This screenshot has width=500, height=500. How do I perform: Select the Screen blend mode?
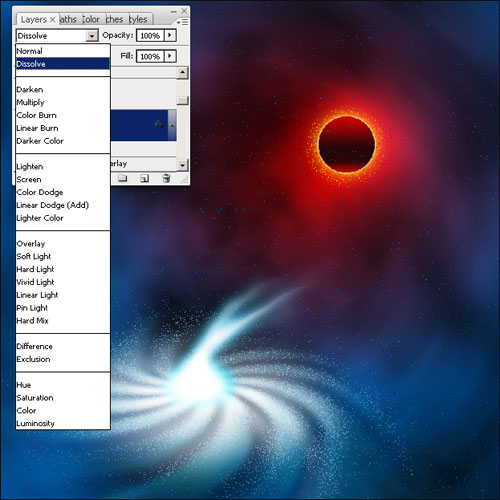coord(63,179)
